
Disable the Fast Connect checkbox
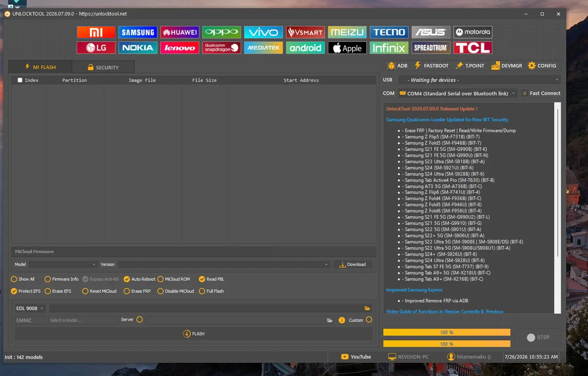[x=525, y=93]
